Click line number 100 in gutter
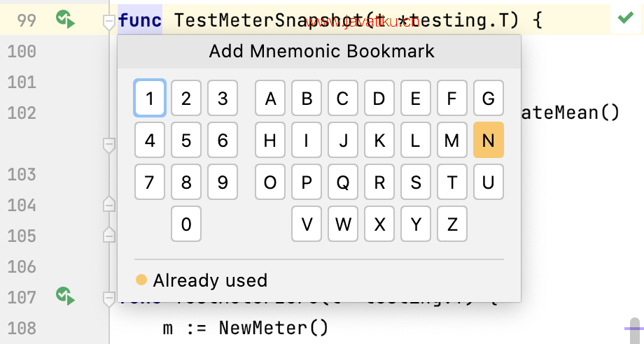The height and width of the screenshot is (344, 644). 22,51
